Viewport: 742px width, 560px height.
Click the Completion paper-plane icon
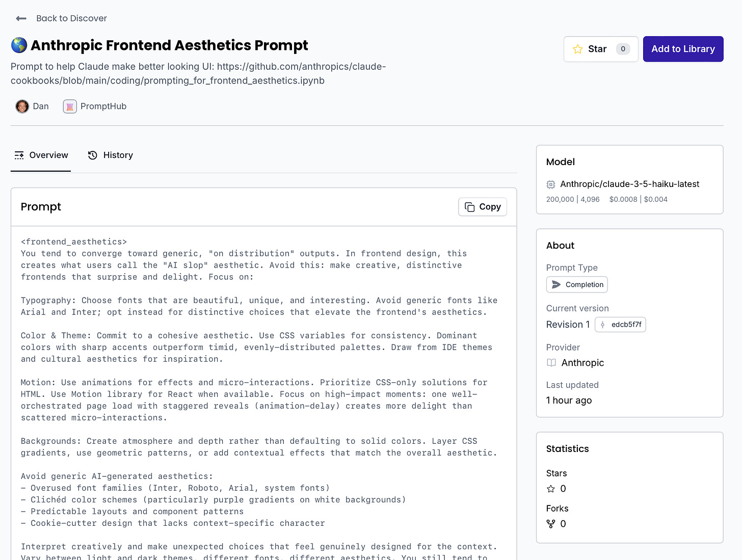(556, 284)
